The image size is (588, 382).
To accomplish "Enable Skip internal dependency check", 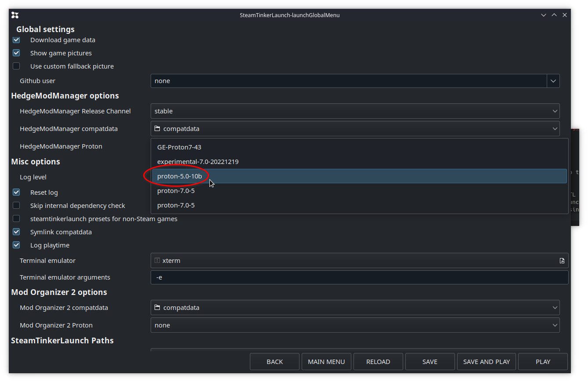I will [x=16, y=206].
